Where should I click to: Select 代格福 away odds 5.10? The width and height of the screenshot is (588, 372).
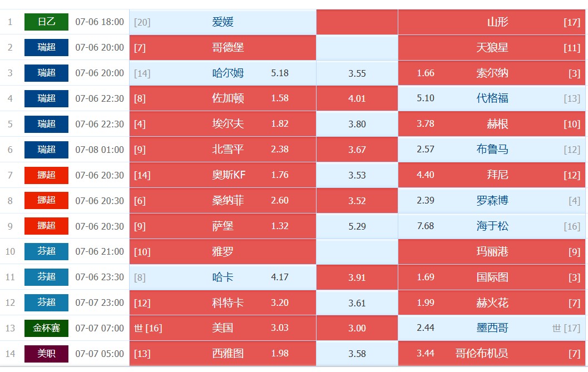(x=492, y=98)
